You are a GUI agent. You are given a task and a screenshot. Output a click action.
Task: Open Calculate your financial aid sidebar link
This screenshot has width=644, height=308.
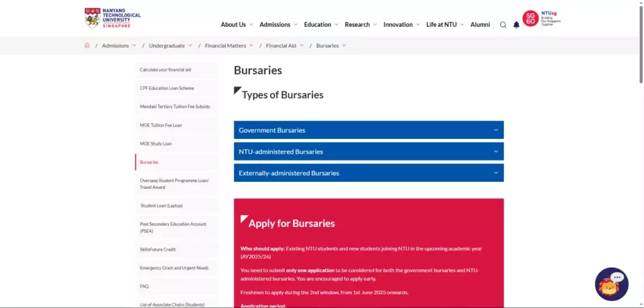[177, 70]
